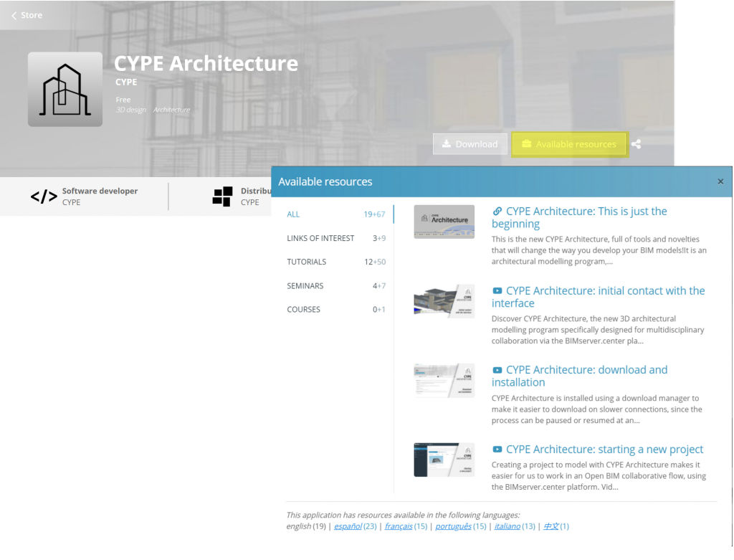
Task: Click the 'Architecture' category tag
Action: point(171,110)
